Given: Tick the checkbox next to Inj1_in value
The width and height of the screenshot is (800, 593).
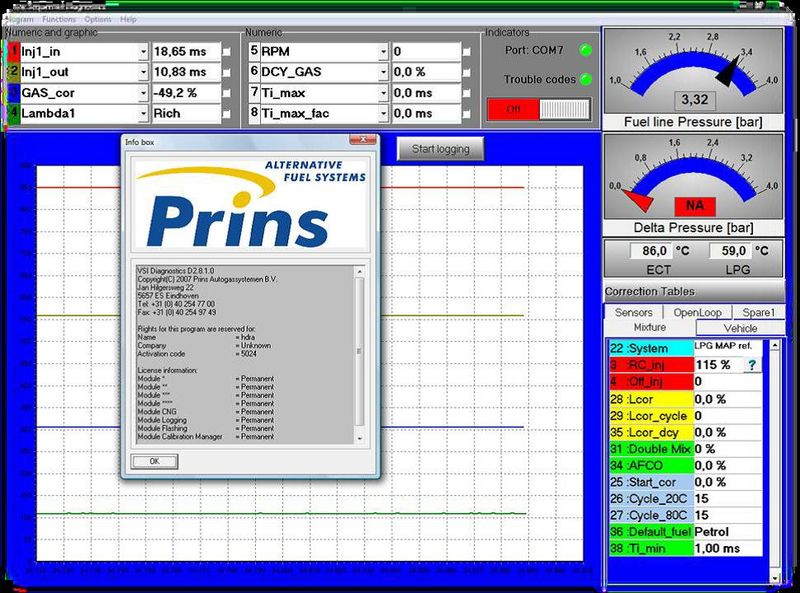Looking at the screenshot, I should click(227, 52).
